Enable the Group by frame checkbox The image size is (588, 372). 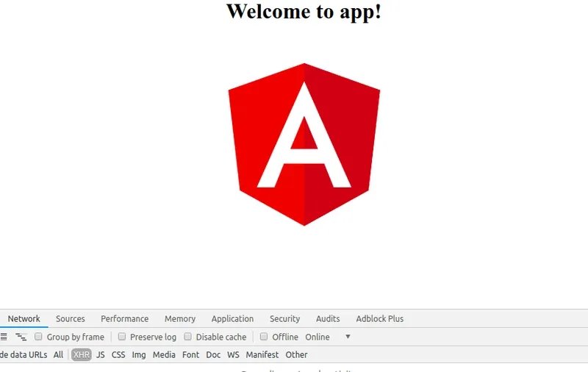pyautogui.click(x=38, y=337)
